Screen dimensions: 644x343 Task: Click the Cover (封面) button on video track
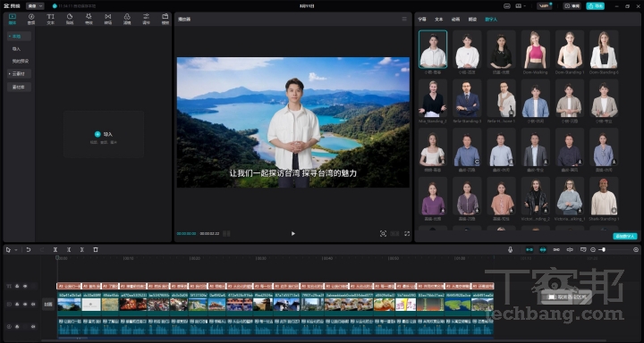[48, 305]
